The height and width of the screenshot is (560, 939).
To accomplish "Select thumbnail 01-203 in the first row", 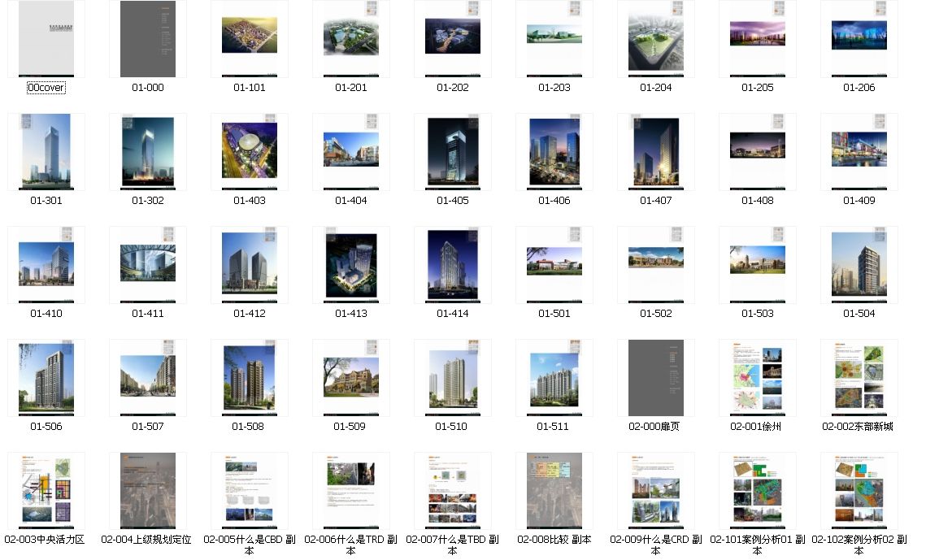I will click(554, 38).
